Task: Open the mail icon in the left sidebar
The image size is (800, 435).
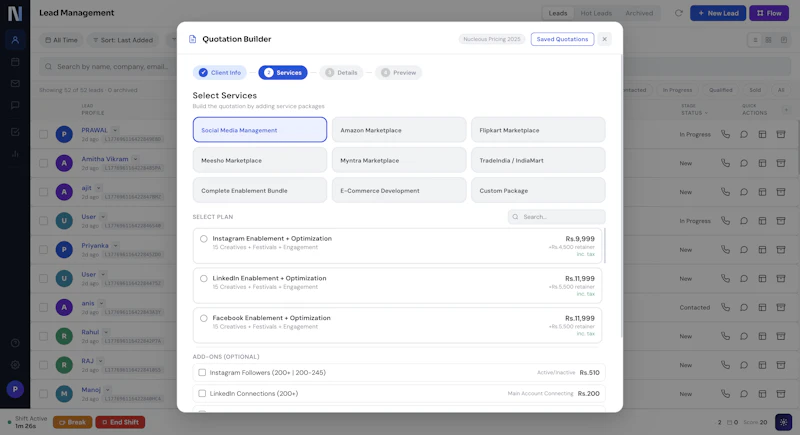Action: pyautogui.click(x=15, y=83)
